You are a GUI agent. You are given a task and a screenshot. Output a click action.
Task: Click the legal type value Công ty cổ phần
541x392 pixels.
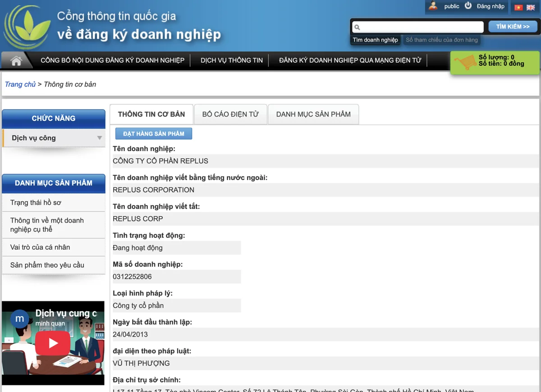(x=138, y=305)
